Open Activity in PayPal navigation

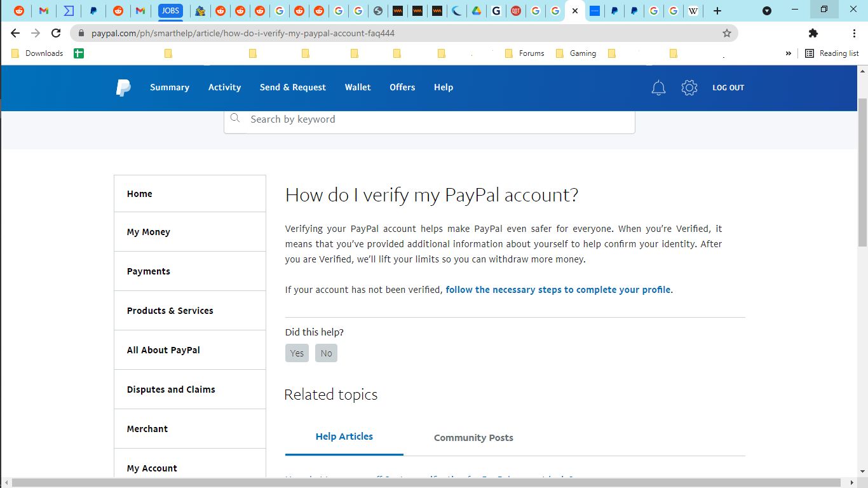point(224,88)
